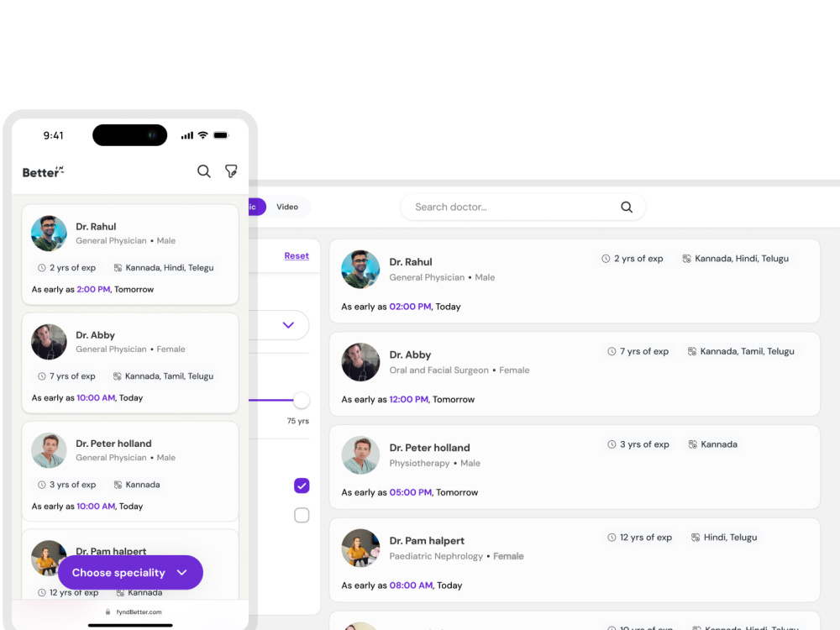Open Dr. Peter holland's photo in mobile list

pos(49,450)
